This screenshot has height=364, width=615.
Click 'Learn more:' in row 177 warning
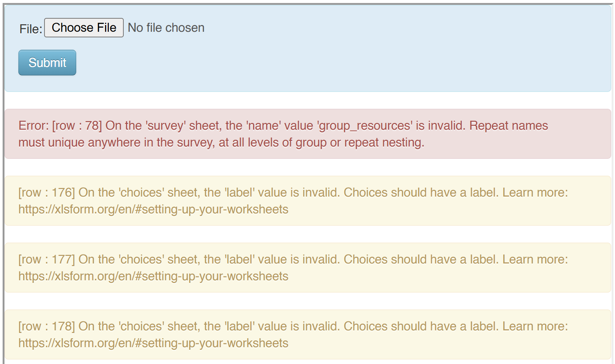(535, 259)
